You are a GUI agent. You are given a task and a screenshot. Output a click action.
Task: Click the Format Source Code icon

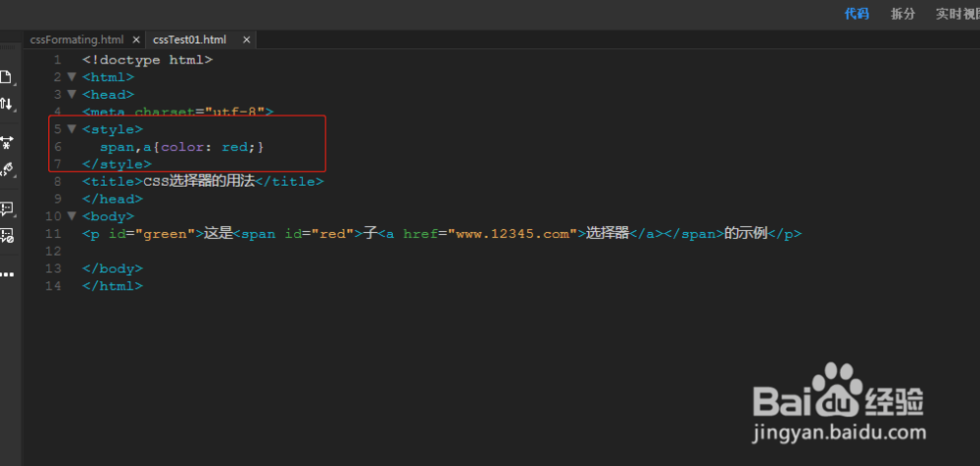point(6,168)
